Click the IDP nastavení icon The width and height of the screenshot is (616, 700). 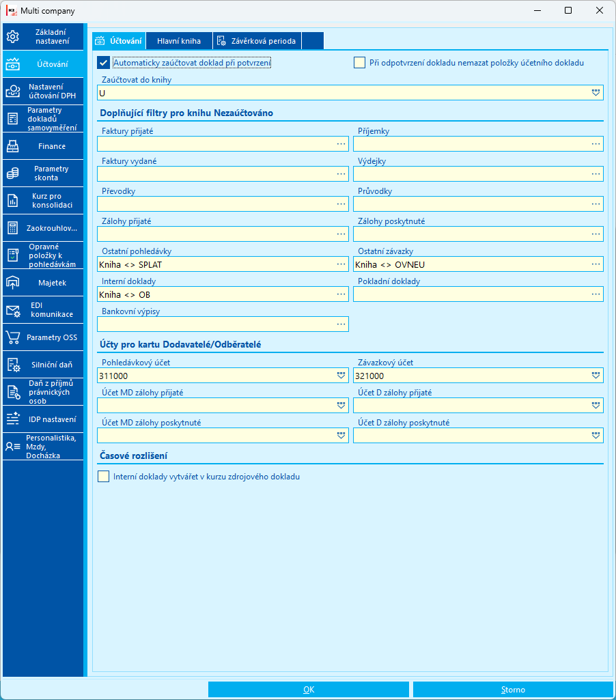12,419
